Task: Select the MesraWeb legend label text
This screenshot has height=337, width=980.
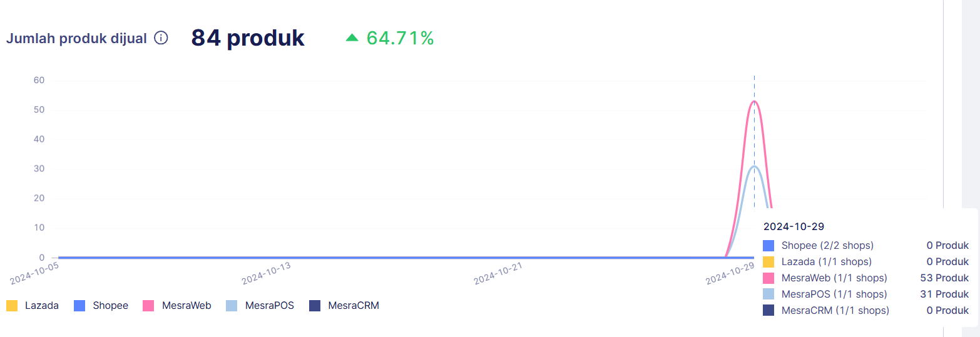Action: tap(186, 306)
